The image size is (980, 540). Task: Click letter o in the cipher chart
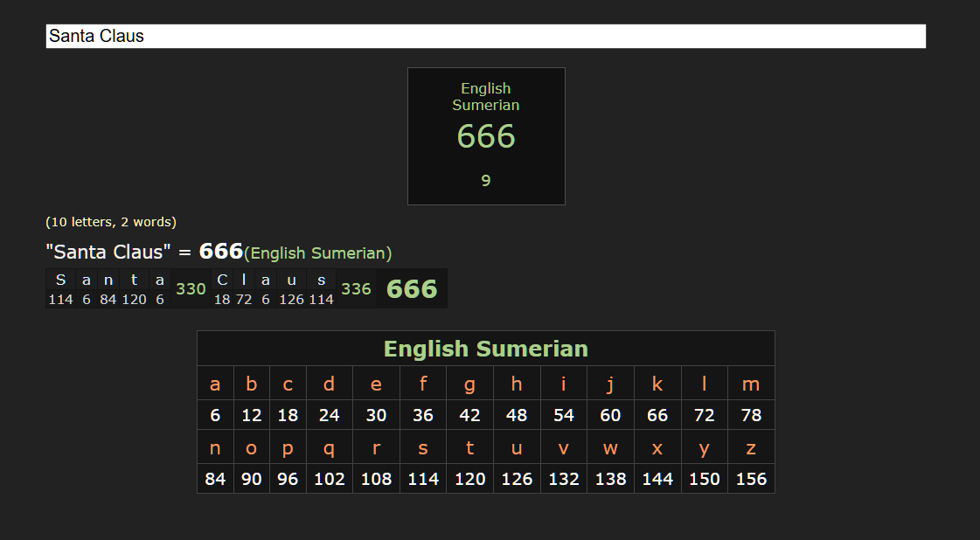(x=251, y=447)
